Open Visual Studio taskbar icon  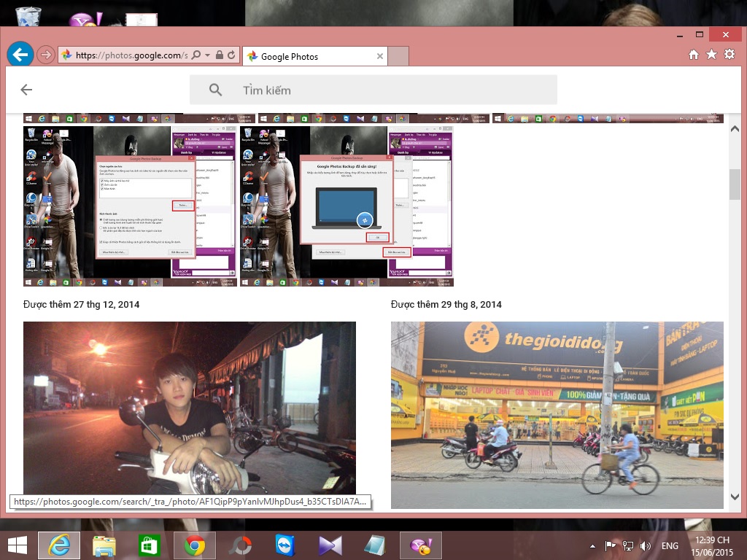tap(330, 545)
